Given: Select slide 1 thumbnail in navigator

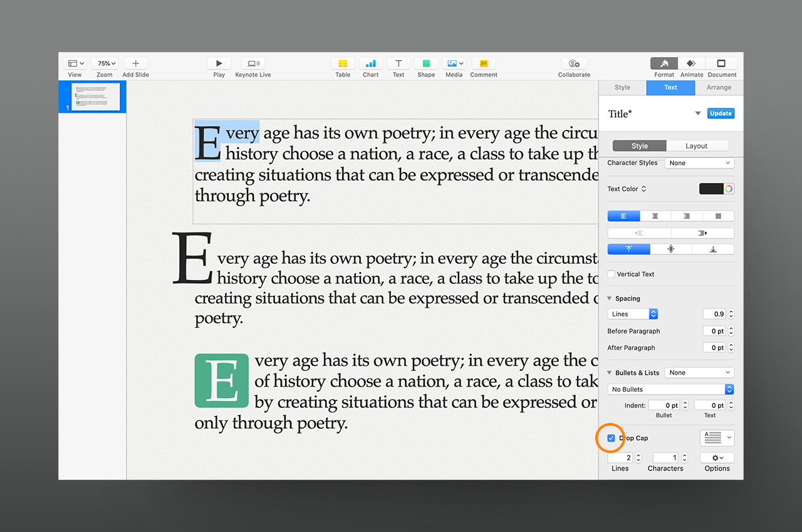Looking at the screenshot, I should (x=95, y=97).
